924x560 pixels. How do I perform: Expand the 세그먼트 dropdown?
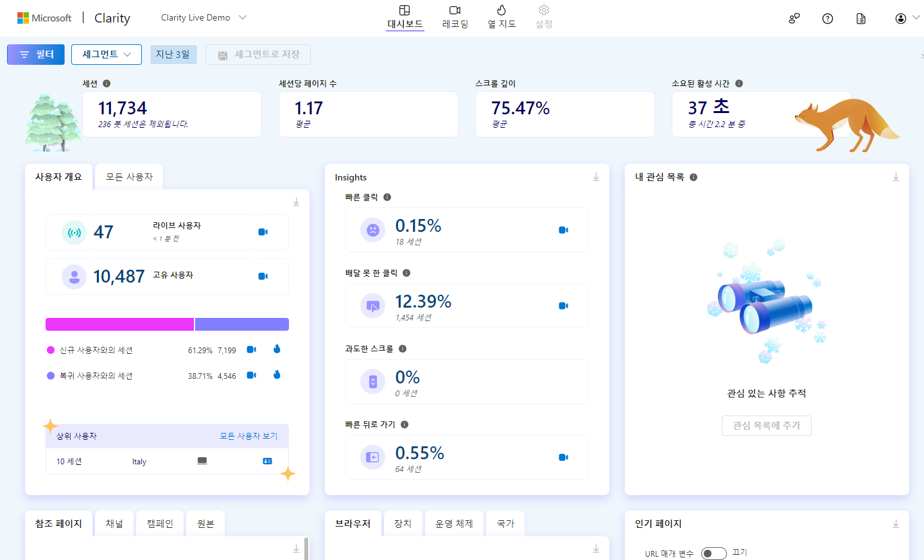pyautogui.click(x=106, y=55)
